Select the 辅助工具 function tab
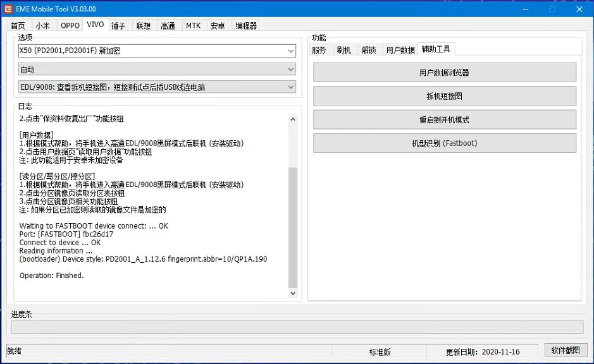594x364 pixels. click(436, 49)
